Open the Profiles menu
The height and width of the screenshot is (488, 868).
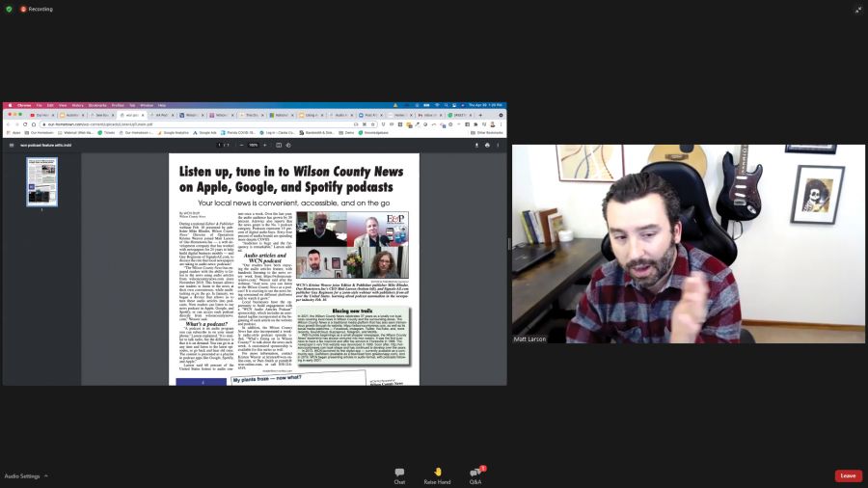pyautogui.click(x=118, y=105)
